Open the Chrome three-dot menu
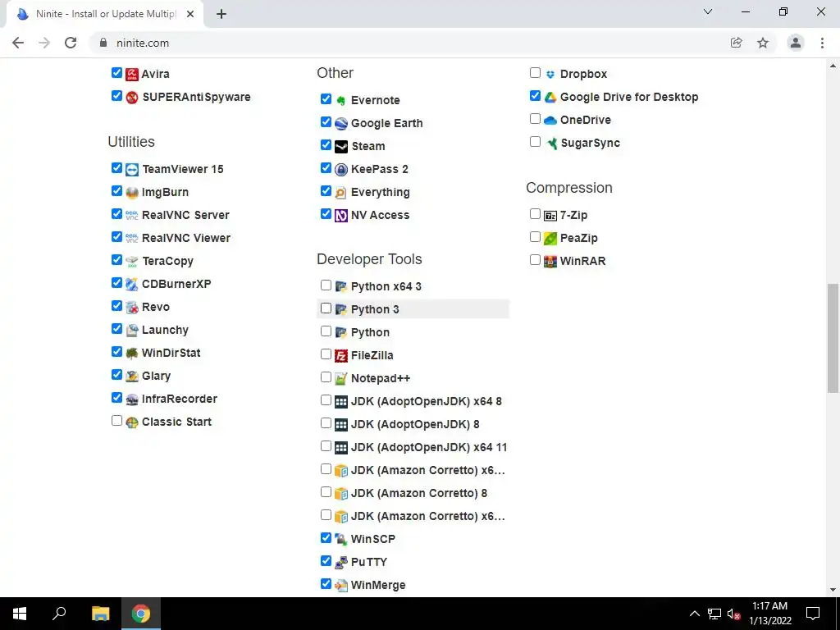Viewport: 840px width, 630px height. click(x=822, y=43)
